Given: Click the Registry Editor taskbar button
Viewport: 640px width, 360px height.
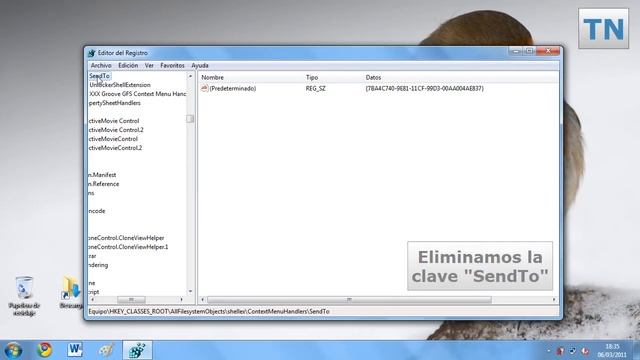Looking at the screenshot, I should [x=137, y=350].
